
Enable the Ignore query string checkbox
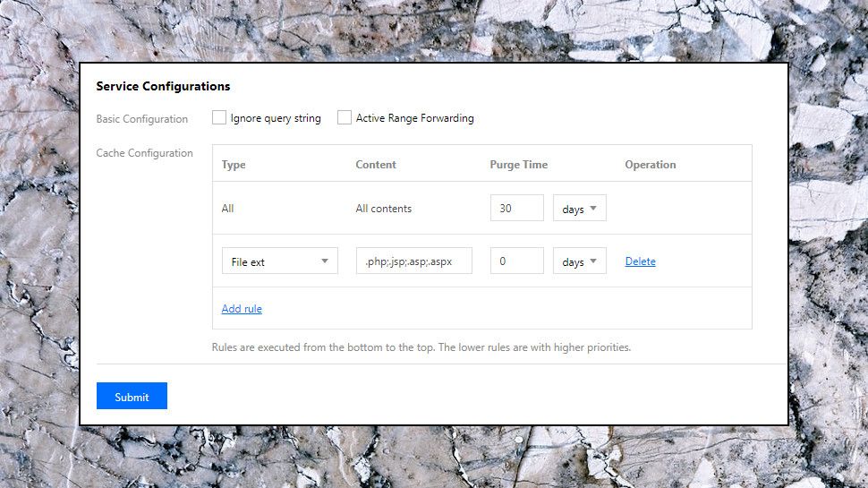[x=219, y=117]
